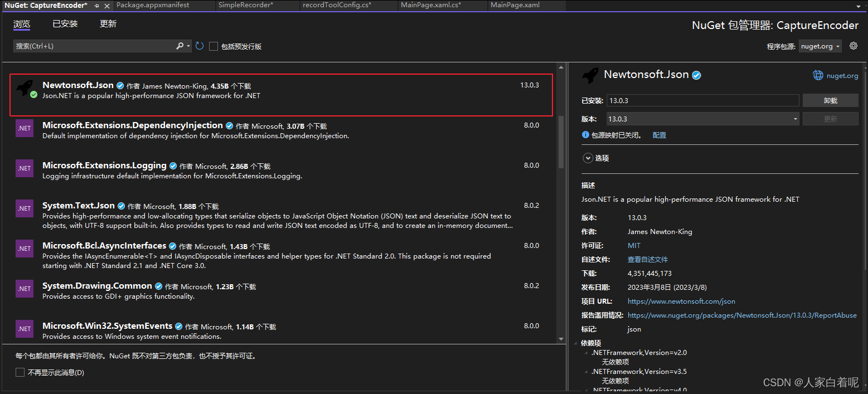Image resolution: width=868 pixels, height=394 pixels.
Task: Click the .NET icon for Microsoft.Extensions.Logging
Action: [x=25, y=168]
